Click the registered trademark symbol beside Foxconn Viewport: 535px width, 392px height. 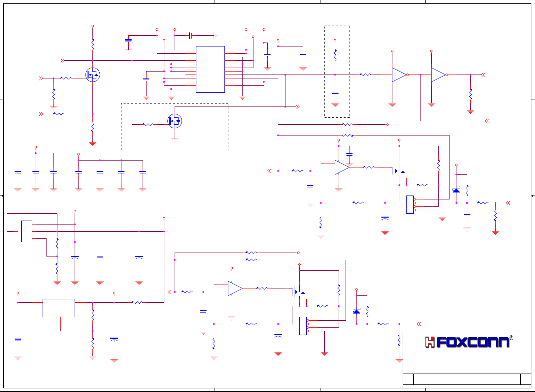pos(511,338)
